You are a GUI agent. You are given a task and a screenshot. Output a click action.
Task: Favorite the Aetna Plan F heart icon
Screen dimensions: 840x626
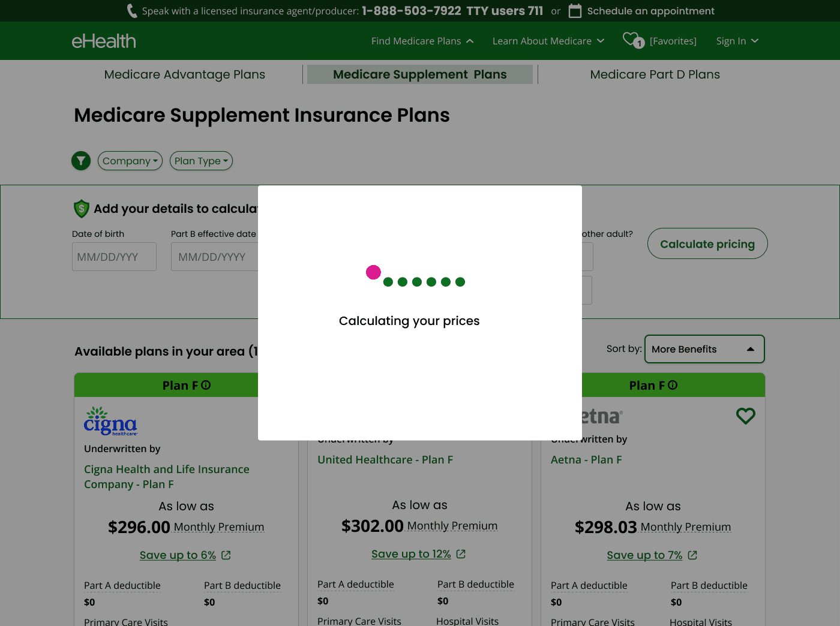[746, 416]
